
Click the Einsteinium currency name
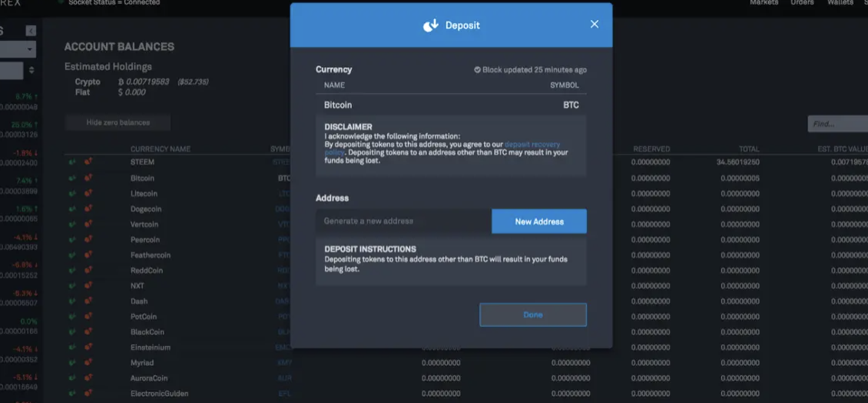151,348
